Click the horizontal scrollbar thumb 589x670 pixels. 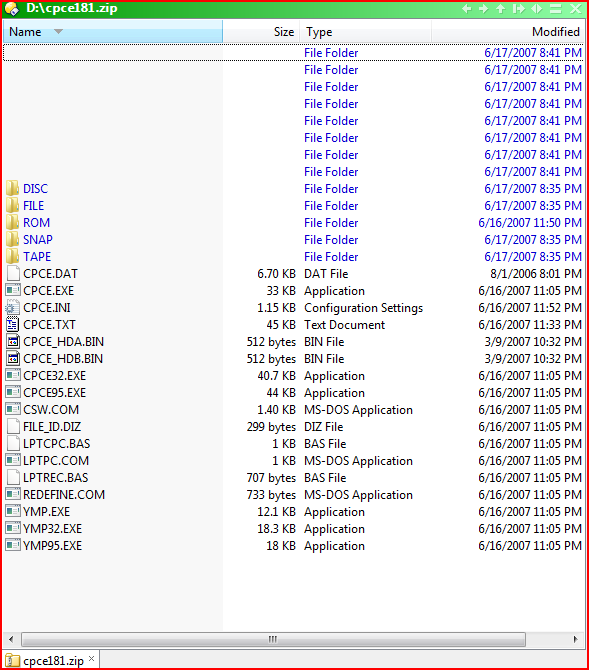(x=273, y=640)
